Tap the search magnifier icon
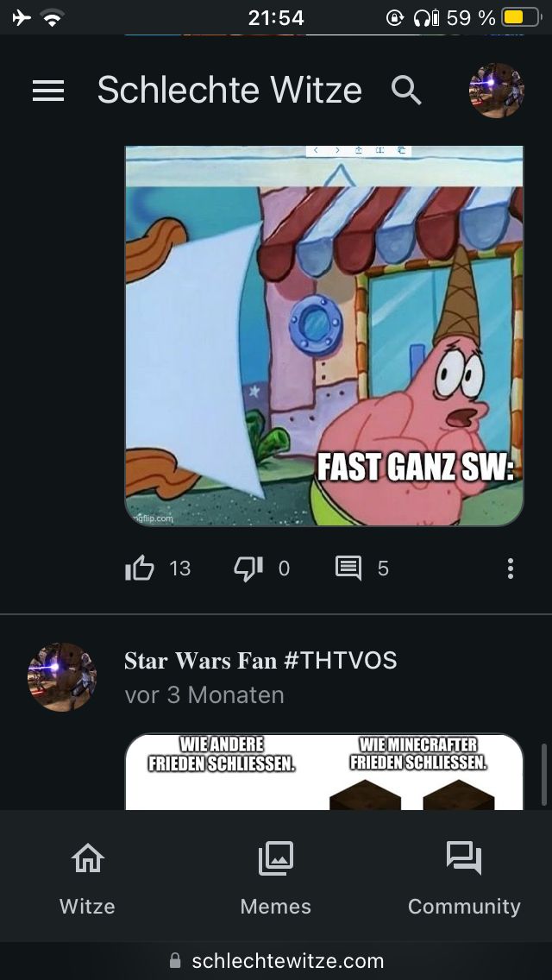The height and width of the screenshot is (980, 552). pyautogui.click(x=406, y=91)
